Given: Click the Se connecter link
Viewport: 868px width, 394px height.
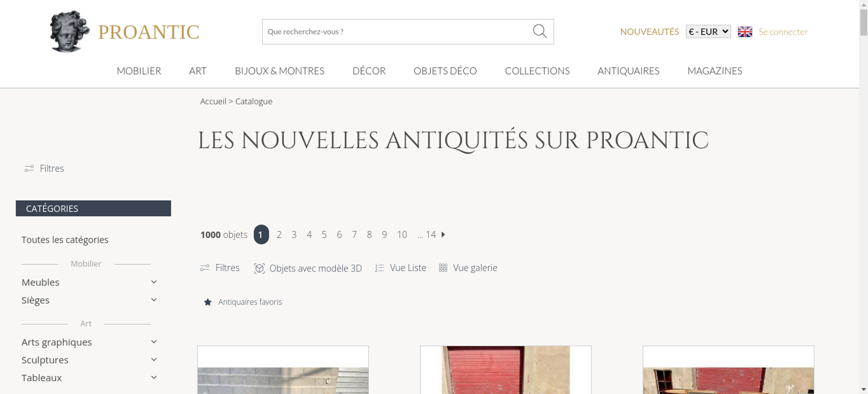Looking at the screenshot, I should 783,32.
